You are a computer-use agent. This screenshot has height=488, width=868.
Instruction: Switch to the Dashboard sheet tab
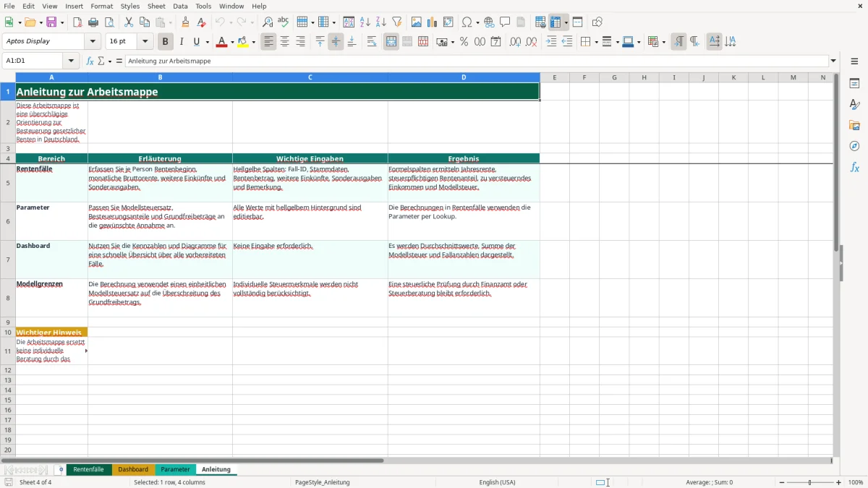(x=133, y=469)
